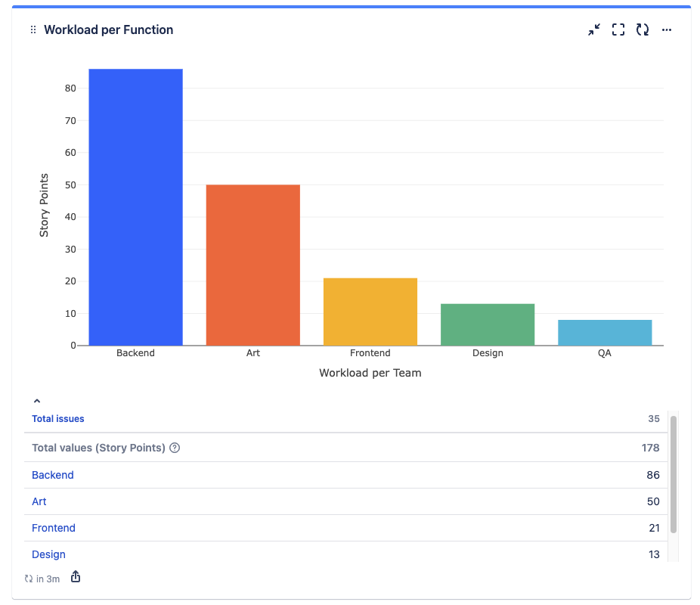Open the Frontend issues link

(x=53, y=528)
